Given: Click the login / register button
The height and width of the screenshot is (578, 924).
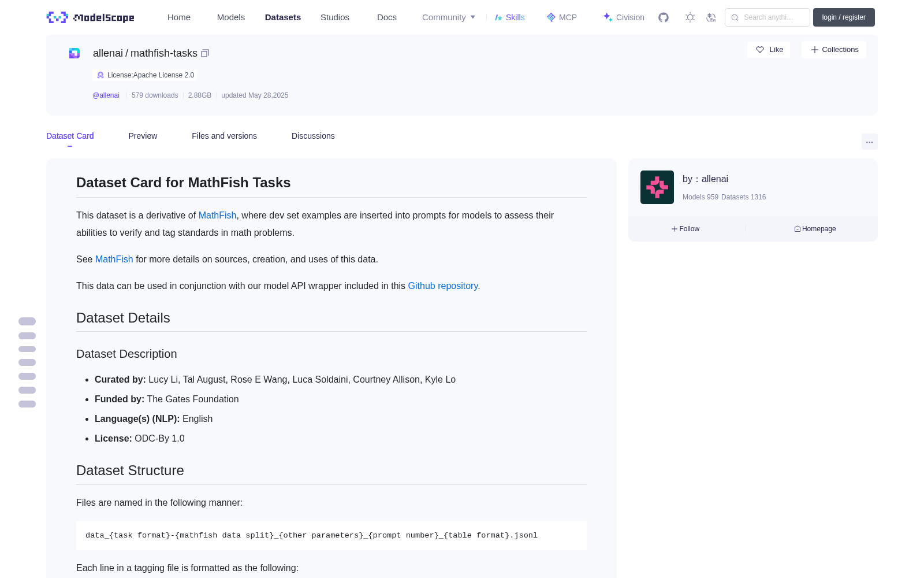Looking at the screenshot, I should (x=844, y=17).
